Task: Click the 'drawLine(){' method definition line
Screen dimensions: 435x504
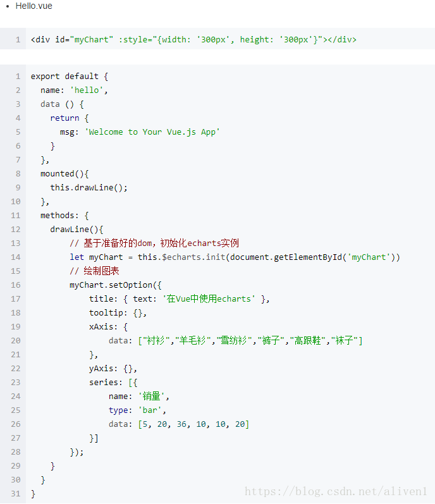Action: (x=77, y=230)
